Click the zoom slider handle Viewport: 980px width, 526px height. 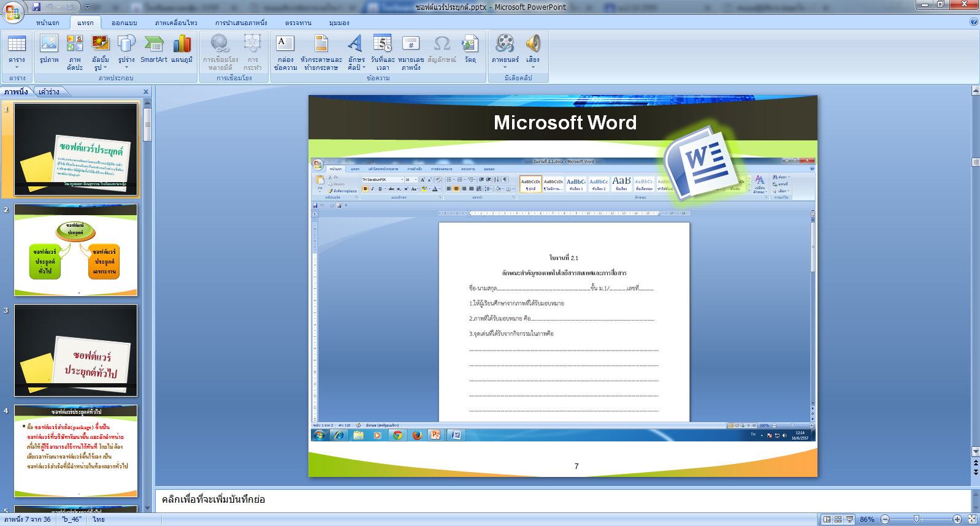coord(917,519)
